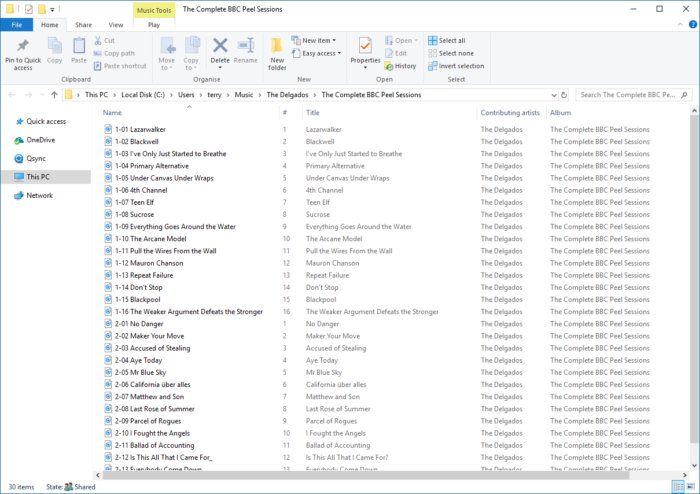Open the recent locations dropdown arrow
The width and height of the screenshot is (700, 494).
tap(42, 95)
